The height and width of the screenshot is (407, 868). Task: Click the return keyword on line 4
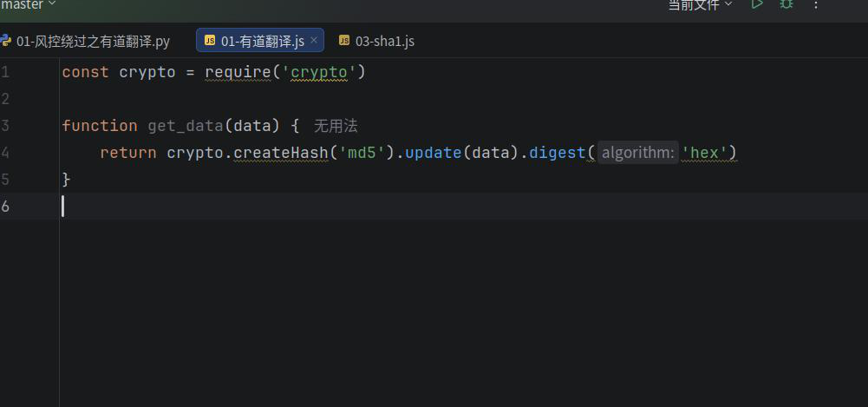pos(128,153)
